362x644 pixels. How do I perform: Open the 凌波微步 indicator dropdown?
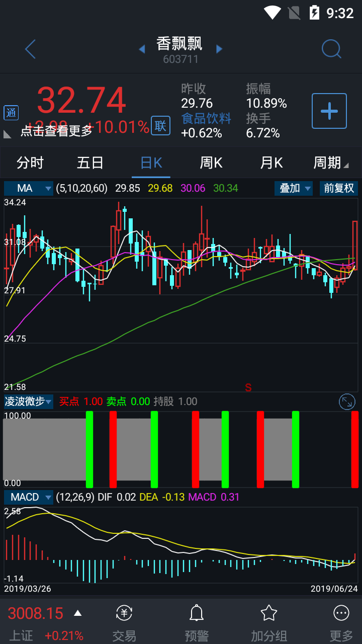click(29, 401)
